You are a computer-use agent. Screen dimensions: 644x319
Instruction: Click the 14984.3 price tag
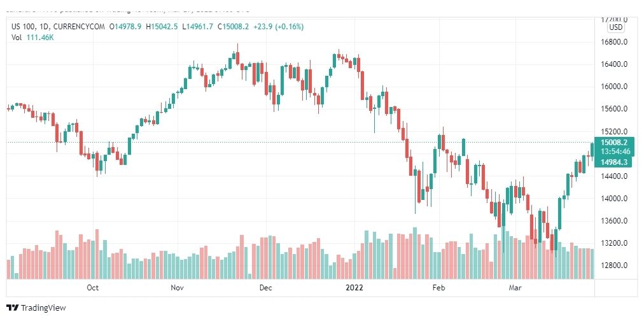click(x=613, y=162)
